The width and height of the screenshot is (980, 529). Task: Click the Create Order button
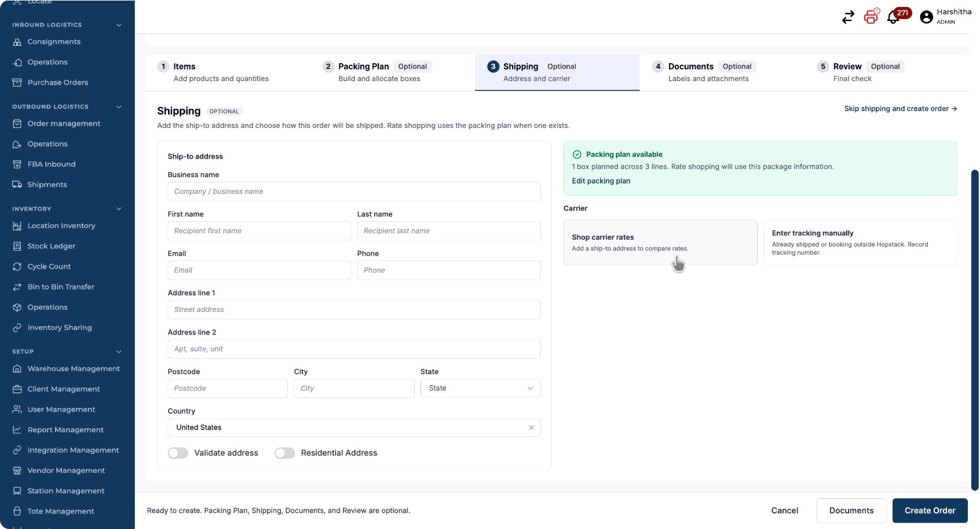(x=930, y=510)
